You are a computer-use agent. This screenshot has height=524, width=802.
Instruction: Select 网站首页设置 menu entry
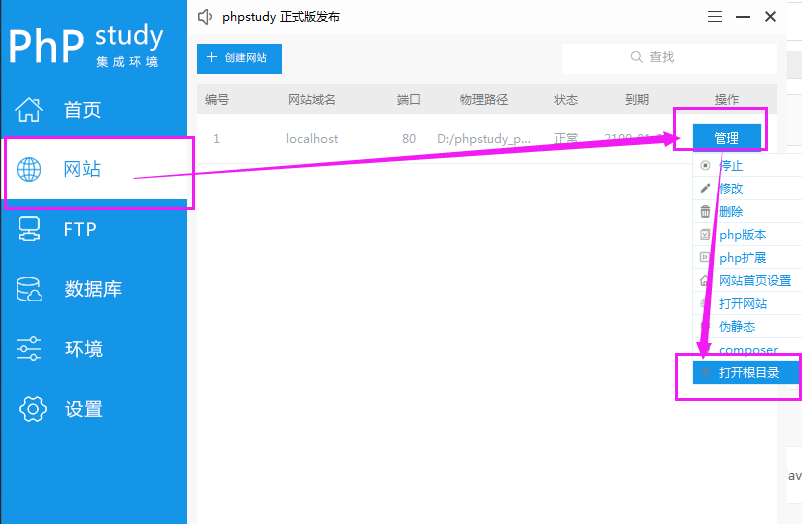(x=747, y=280)
